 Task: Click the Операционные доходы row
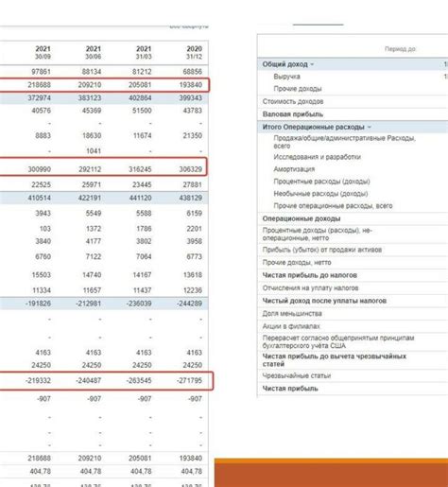click(353, 218)
